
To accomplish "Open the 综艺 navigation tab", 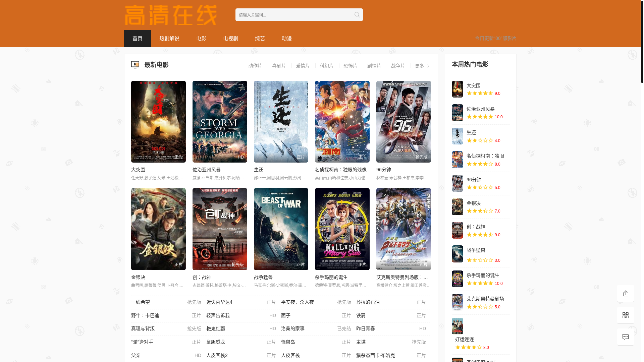I will coord(260,39).
